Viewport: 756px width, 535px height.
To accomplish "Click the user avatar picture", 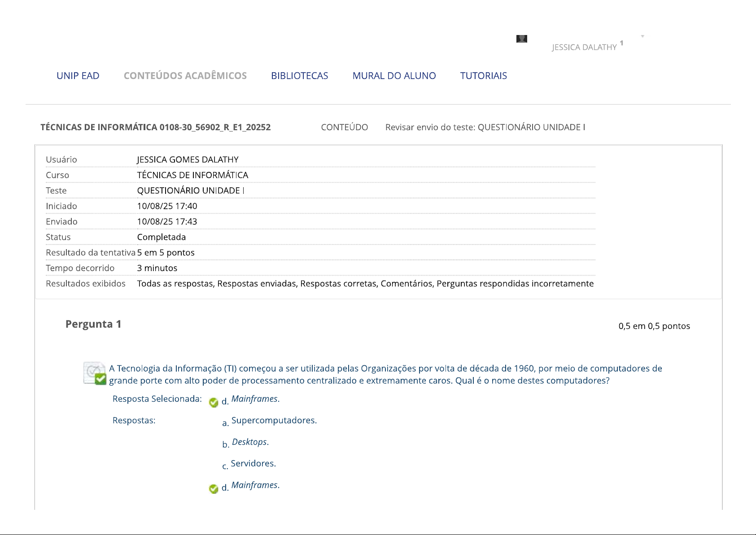I will (x=521, y=39).
